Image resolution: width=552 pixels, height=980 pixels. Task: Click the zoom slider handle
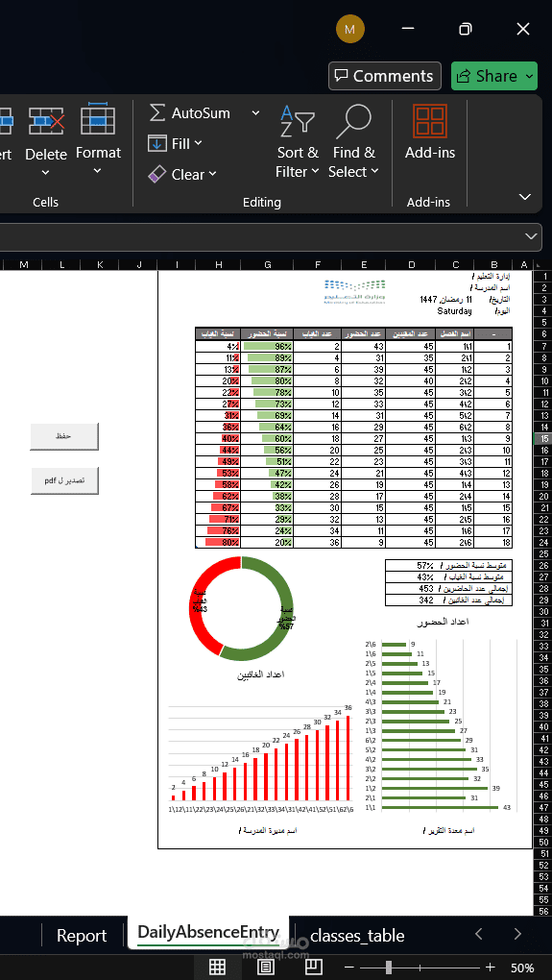[389, 968]
